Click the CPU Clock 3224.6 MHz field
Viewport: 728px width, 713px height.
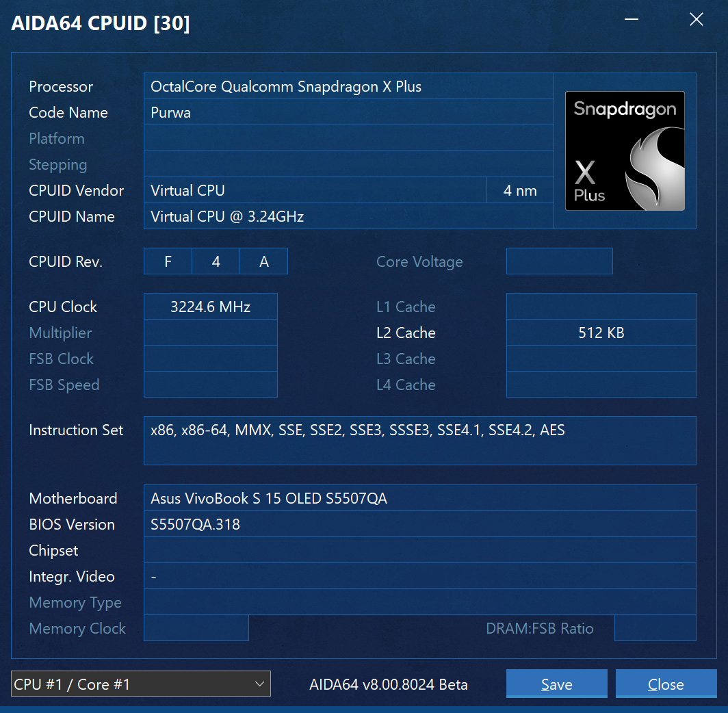point(211,307)
